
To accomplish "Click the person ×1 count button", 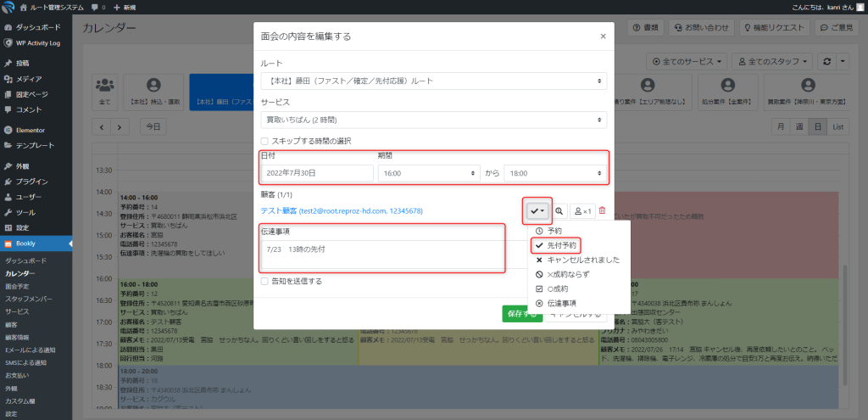I will click(x=582, y=210).
